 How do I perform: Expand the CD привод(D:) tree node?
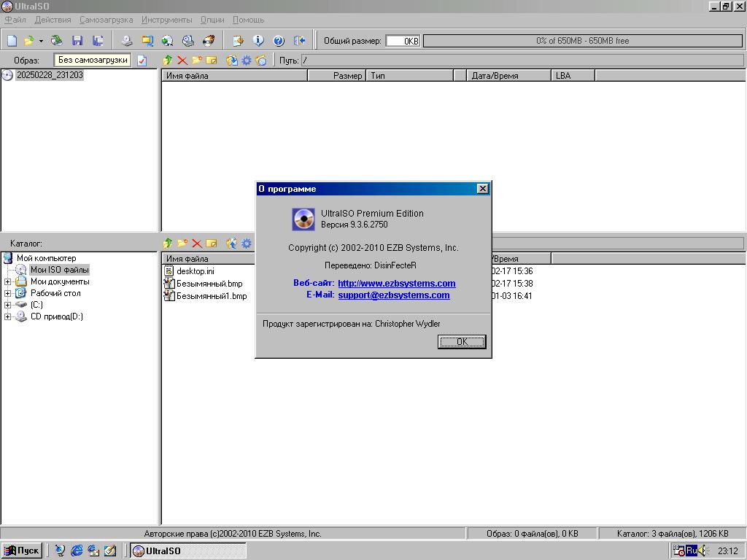click(x=7, y=316)
